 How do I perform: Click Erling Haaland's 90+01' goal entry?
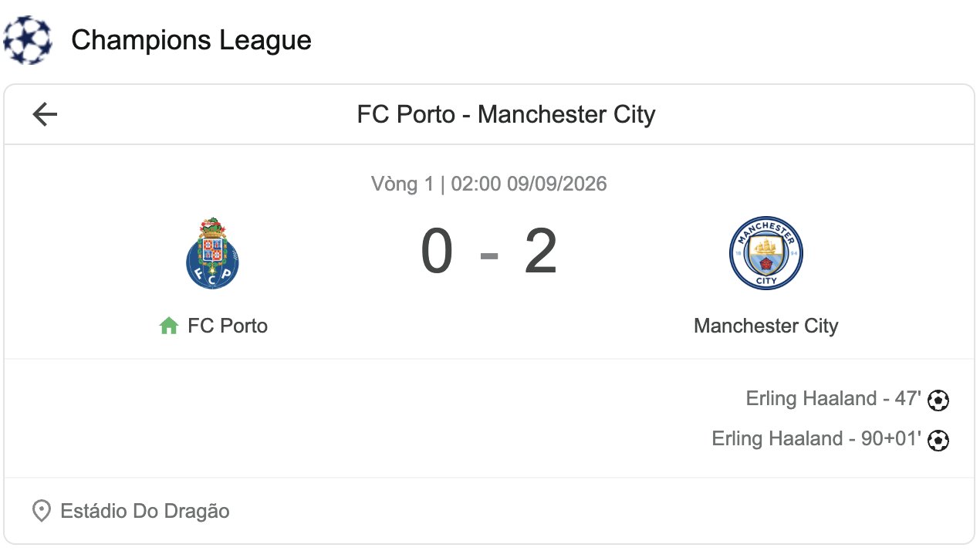click(x=816, y=439)
